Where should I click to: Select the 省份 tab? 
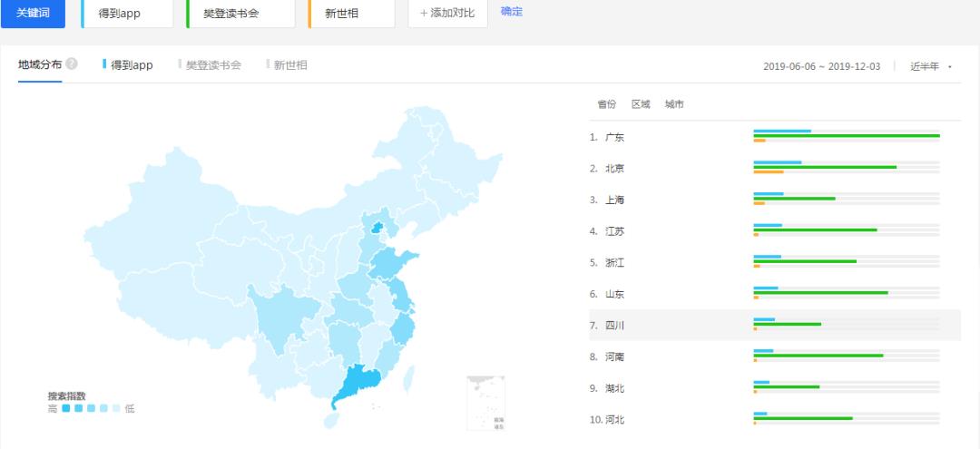[x=606, y=104]
